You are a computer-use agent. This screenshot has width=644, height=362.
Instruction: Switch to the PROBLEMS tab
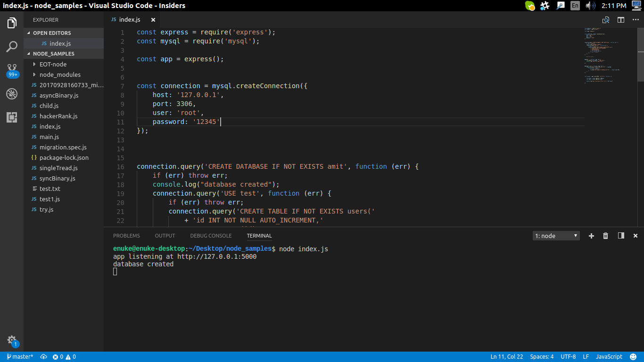tap(126, 236)
